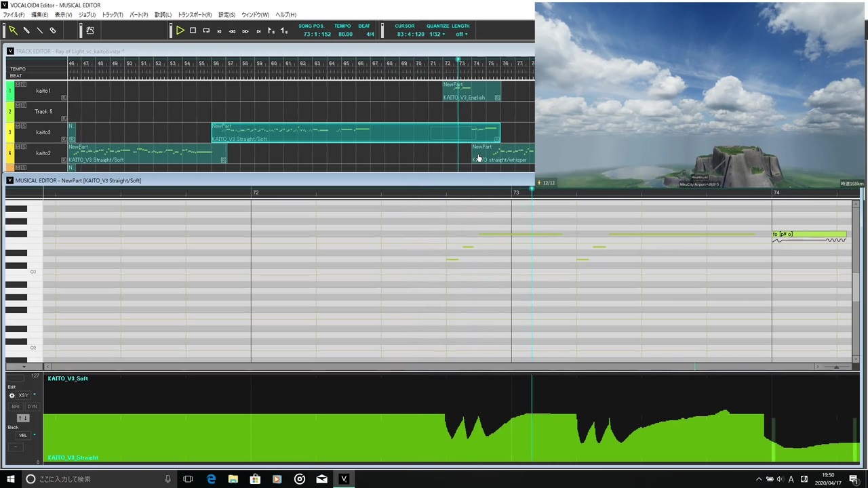Mute the kaito1 track
Image resolution: width=868 pixels, height=488 pixels.
tap(18, 84)
